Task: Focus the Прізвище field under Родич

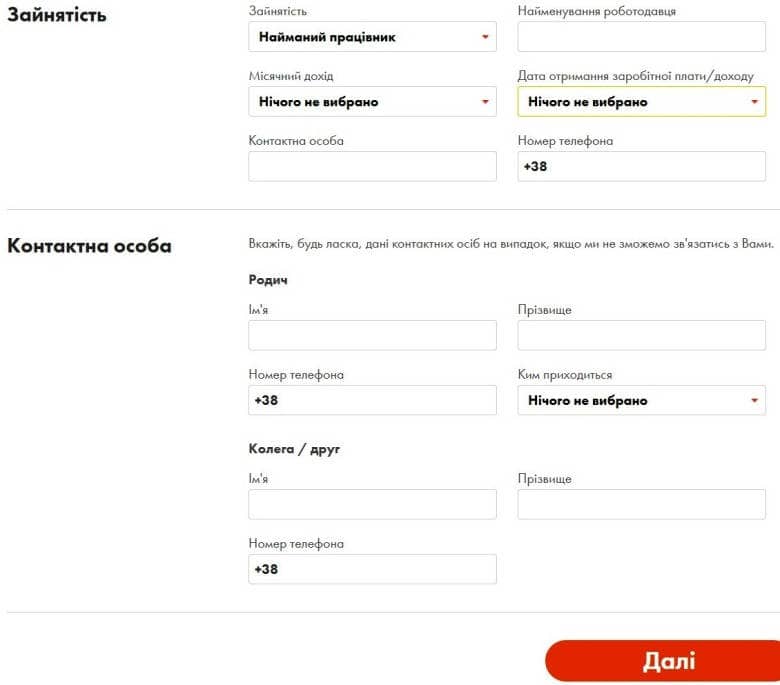Action: [641, 335]
